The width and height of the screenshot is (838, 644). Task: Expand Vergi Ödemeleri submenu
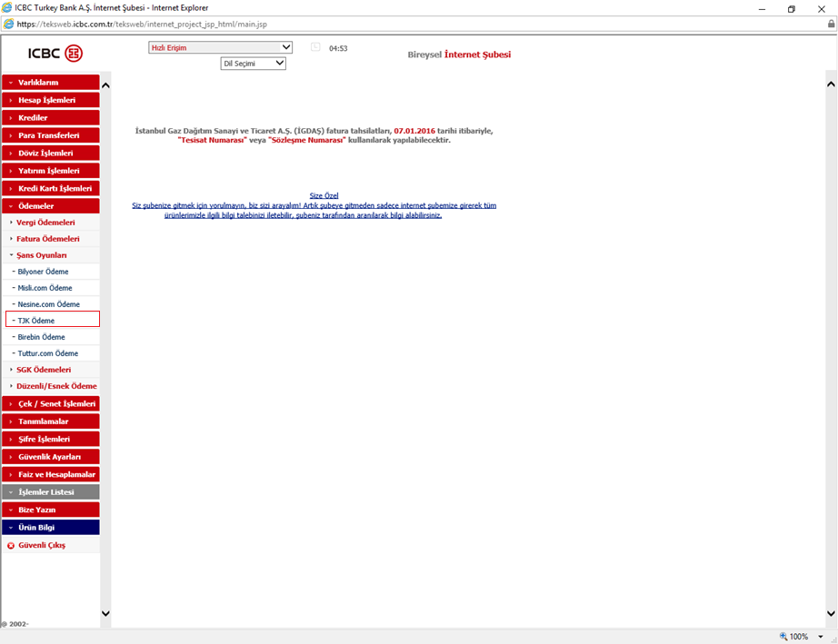(x=53, y=223)
